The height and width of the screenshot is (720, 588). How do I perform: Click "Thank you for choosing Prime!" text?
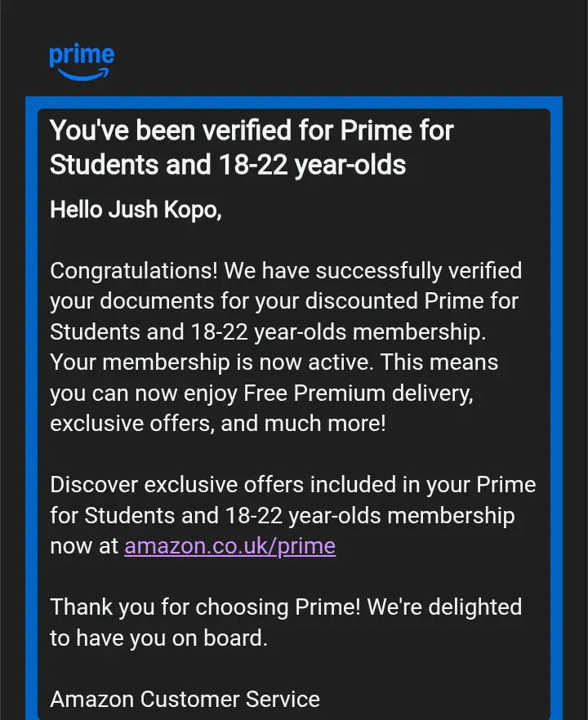tap(205, 607)
